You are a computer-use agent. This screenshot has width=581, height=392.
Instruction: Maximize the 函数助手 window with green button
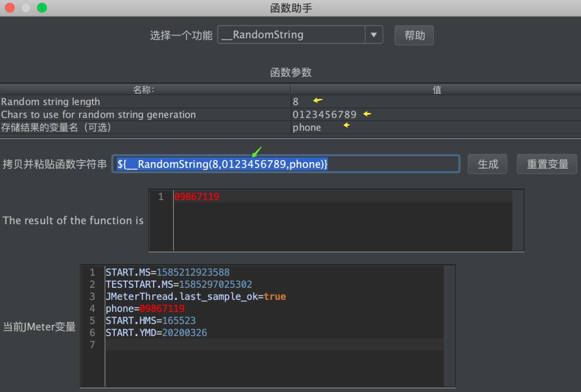42,8
